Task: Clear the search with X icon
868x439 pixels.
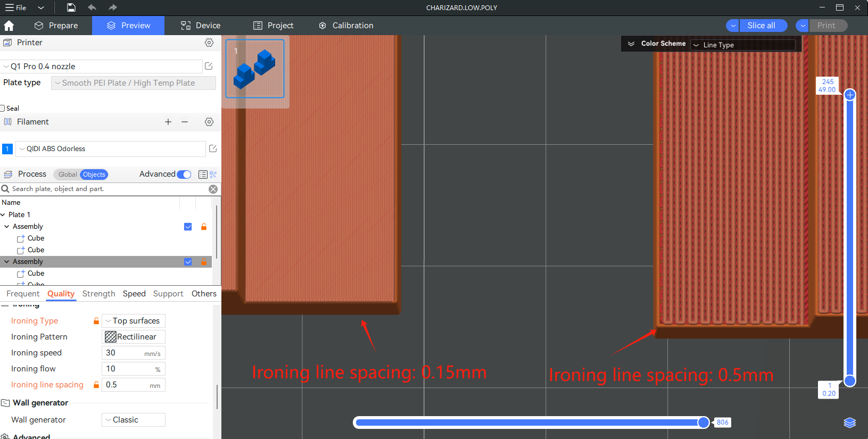Action: click(213, 189)
